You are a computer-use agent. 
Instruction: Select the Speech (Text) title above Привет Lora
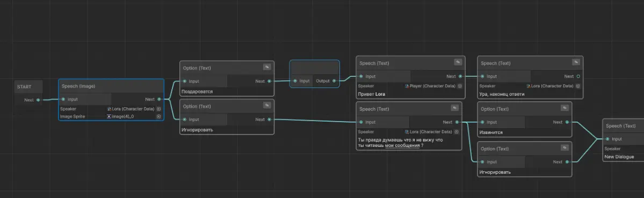(x=374, y=63)
